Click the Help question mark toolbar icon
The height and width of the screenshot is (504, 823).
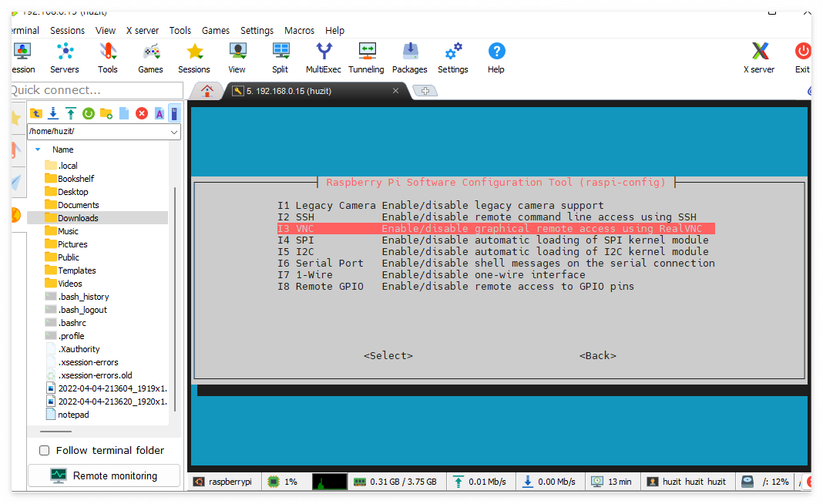(x=496, y=58)
